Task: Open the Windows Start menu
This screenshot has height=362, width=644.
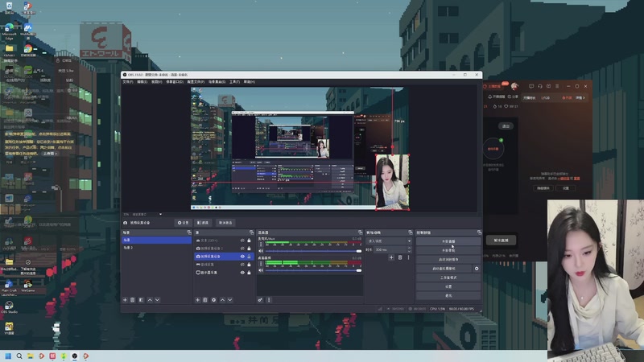Action: tap(8, 356)
